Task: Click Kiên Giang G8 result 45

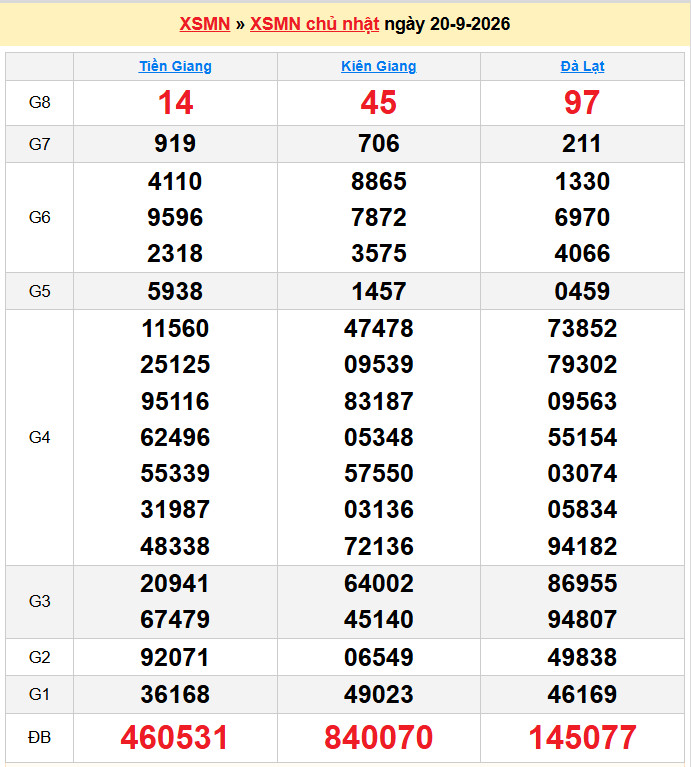Action: (379, 103)
